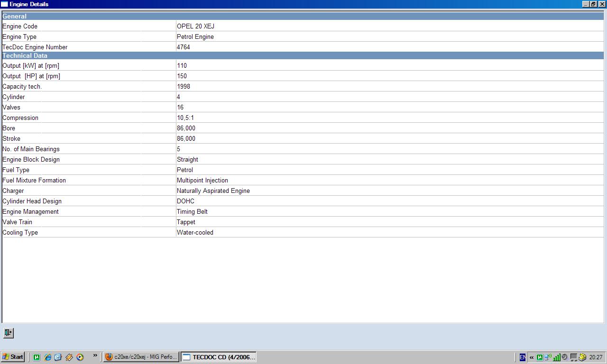Select the TECDOC CD taskbar button

pyautogui.click(x=219, y=357)
